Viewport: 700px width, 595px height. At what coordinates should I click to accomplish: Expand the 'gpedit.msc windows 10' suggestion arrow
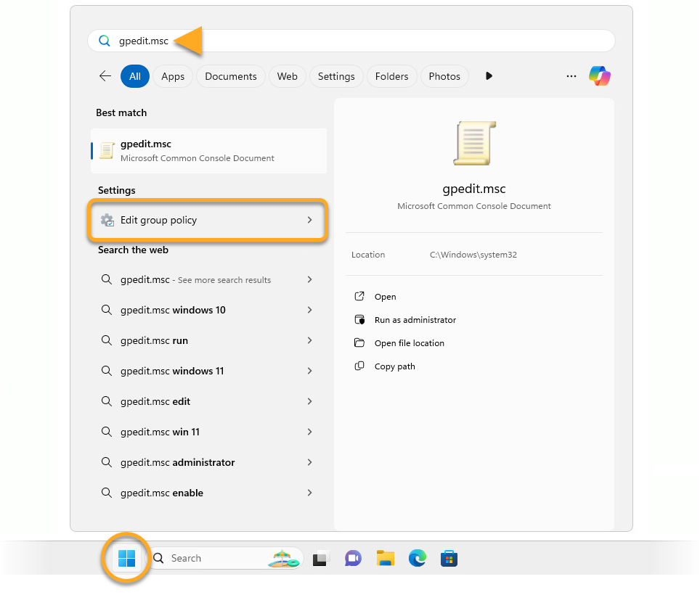(x=309, y=310)
